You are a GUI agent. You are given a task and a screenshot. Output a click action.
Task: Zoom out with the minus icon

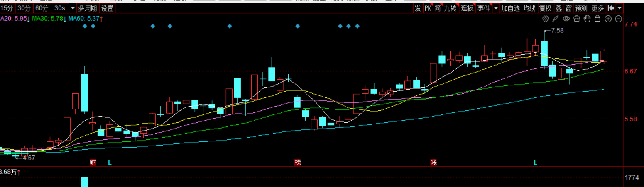(618, 19)
